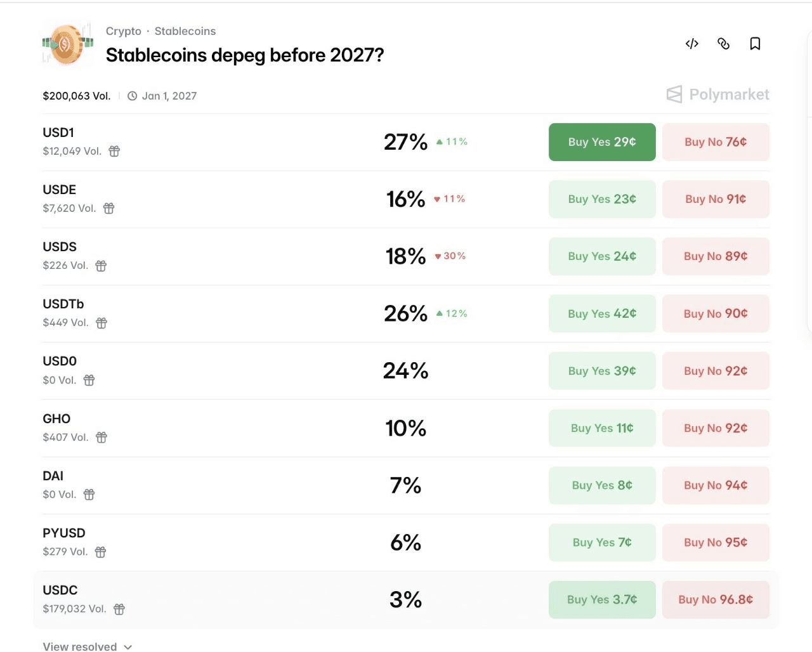Open the Crypto category breadcrumb
The width and height of the screenshot is (812, 652).
[x=123, y=31]
